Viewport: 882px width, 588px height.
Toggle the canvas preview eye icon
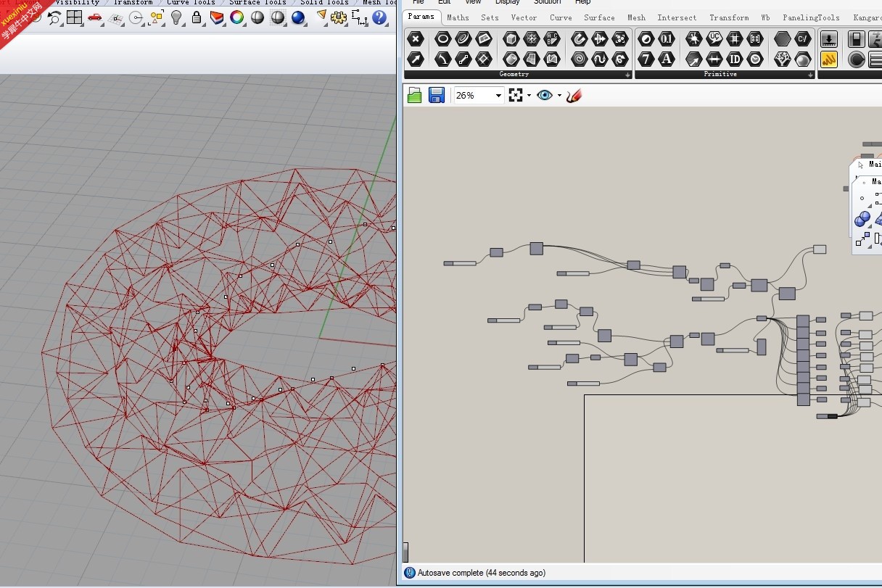click(545, 95)
